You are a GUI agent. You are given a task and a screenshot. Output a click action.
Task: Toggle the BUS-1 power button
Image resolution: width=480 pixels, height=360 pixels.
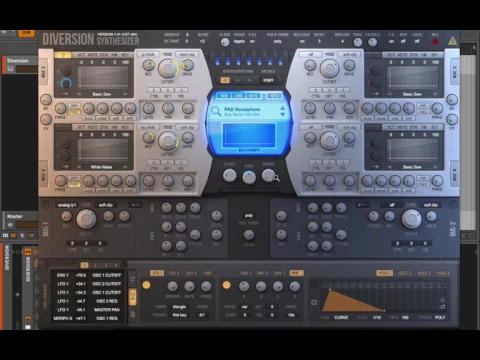coord(45,204)
